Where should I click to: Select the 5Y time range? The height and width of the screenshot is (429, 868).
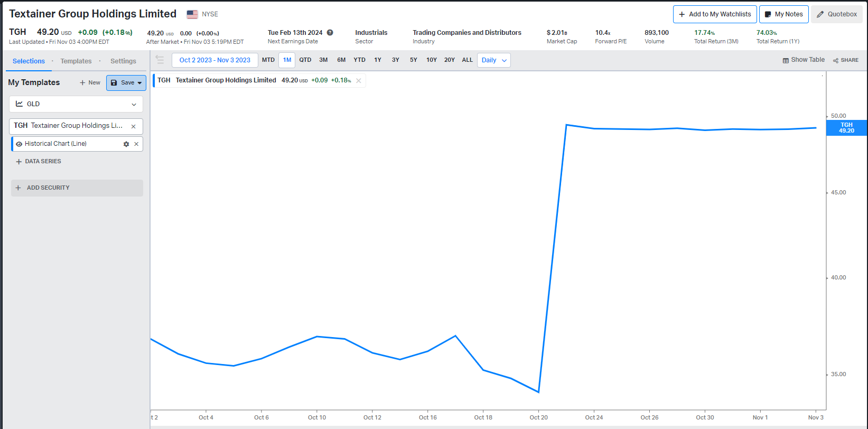[414, 60]
